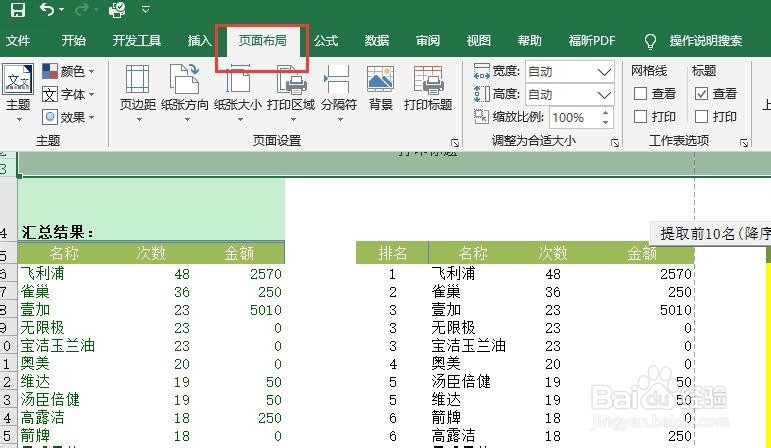Click the 页边距 margins icon
This screenshot has height=448, width=771.
pyautogui.click(x=138, y=79)
